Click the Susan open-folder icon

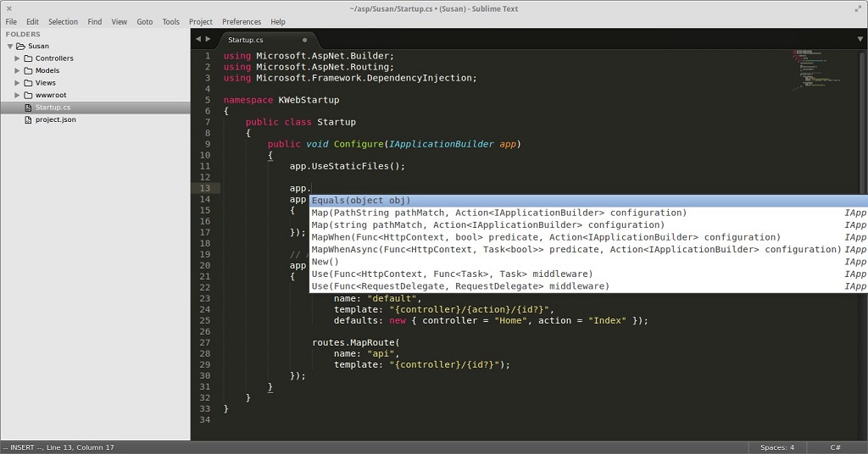20,46
